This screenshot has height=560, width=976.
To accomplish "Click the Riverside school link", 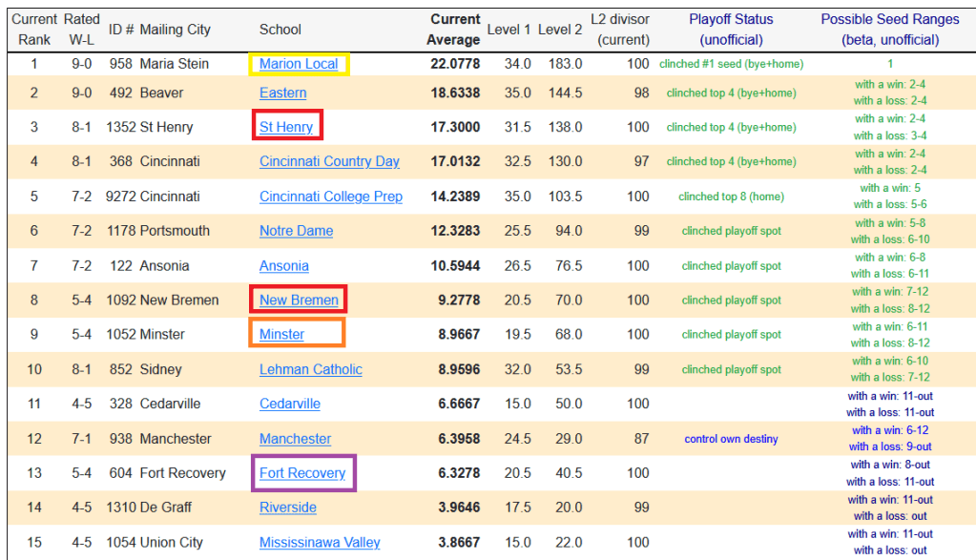I will (287, 508).
